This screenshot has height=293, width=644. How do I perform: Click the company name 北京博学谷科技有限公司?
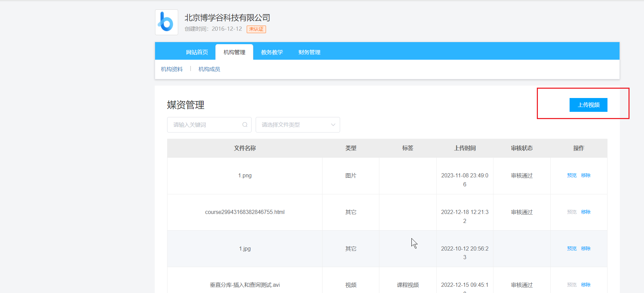click(x=227, y=18)
